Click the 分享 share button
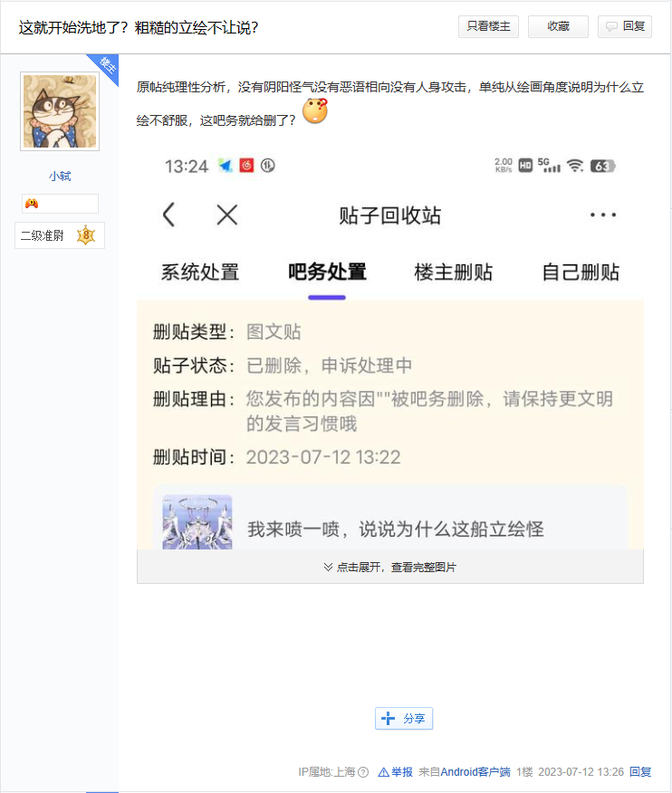 pos(404,718)
